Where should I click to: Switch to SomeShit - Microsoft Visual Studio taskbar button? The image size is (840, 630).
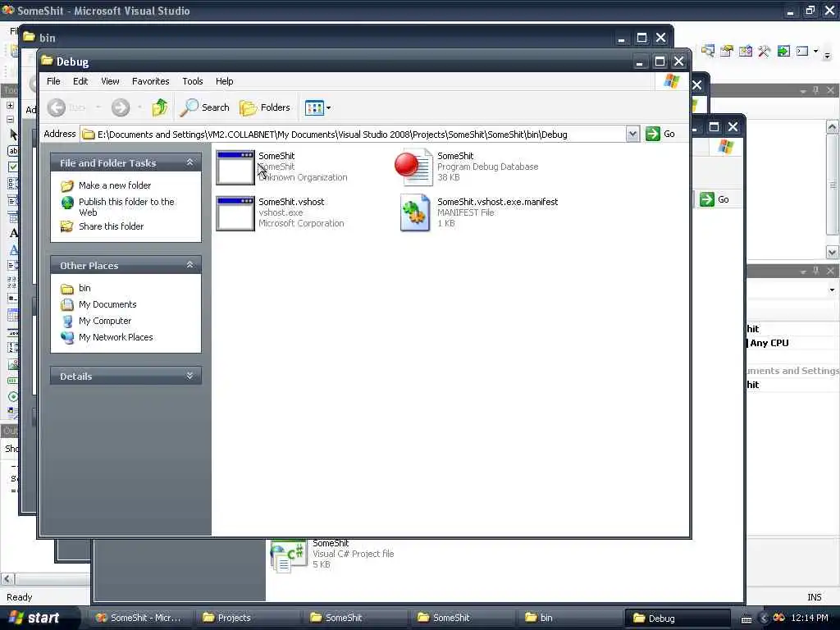click(139, 618)
